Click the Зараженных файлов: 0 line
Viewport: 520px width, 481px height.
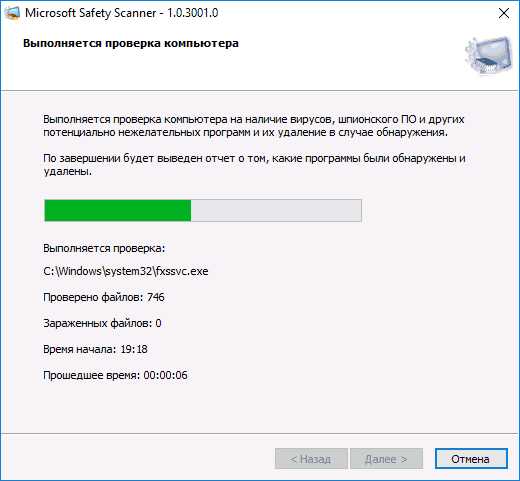(x=102, y=323)
